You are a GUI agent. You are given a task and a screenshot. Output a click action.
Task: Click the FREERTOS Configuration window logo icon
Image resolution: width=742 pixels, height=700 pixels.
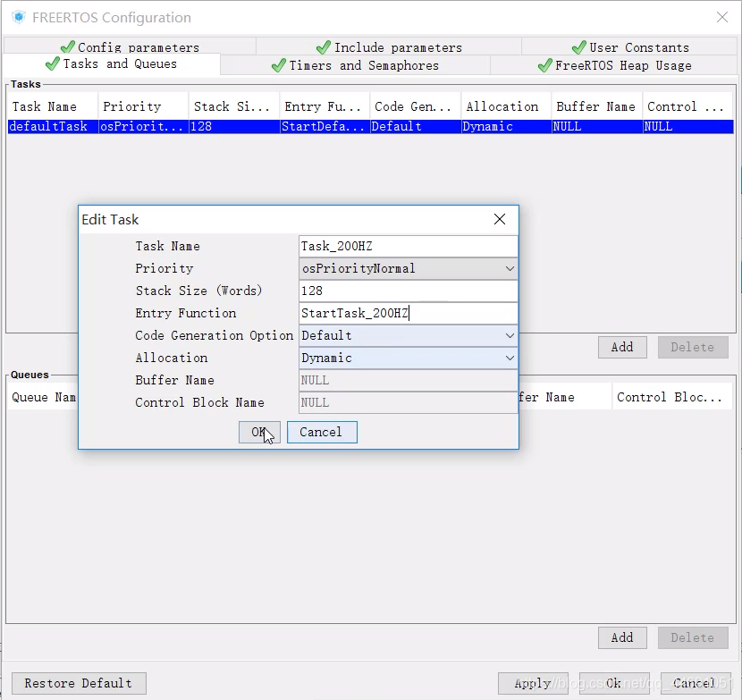19,18
